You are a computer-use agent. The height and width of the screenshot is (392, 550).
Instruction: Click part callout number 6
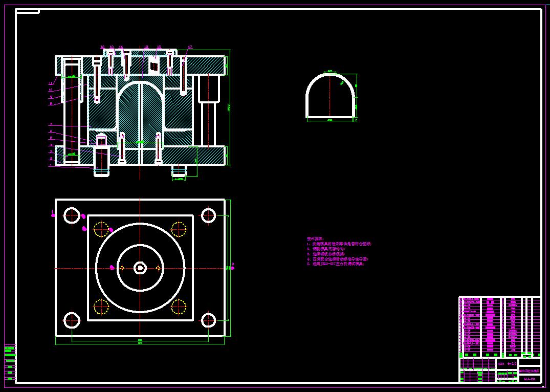click(x=51, y=131)
